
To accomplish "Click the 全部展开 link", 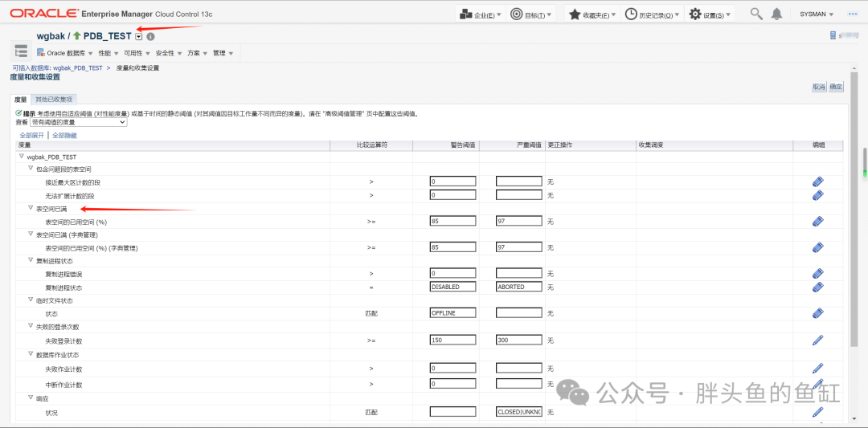I will (31, 135).
